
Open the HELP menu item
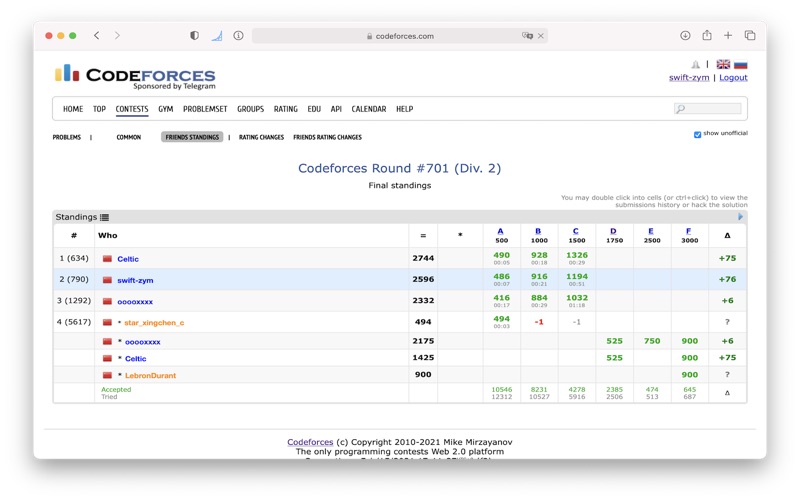coord(405,109)
